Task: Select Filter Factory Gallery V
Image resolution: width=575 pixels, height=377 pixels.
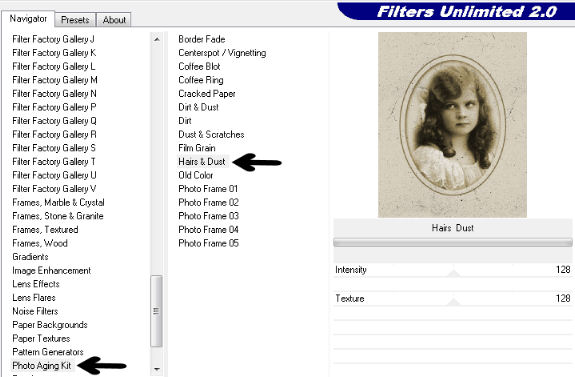Action: point(54,188)
